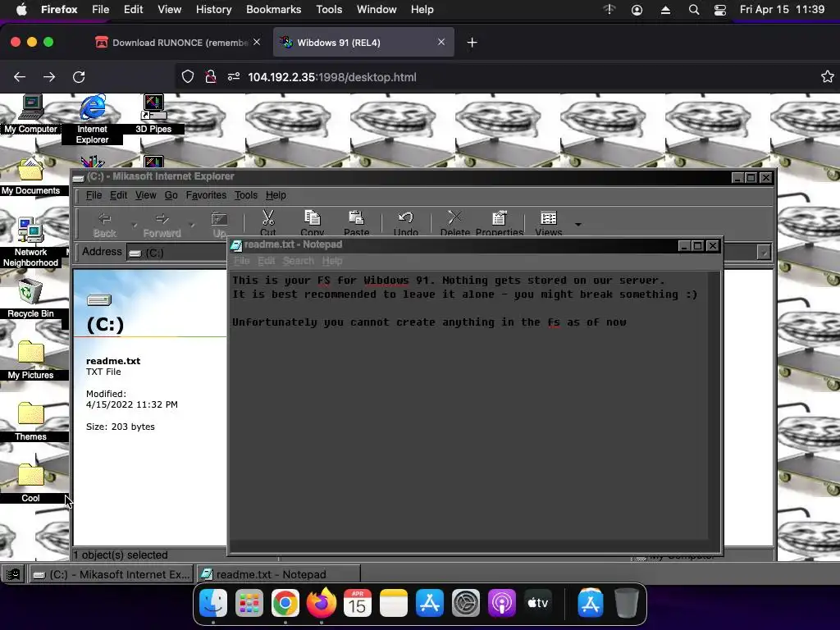This screenshot has width=840, height=630.
Task: Open the Recycle Bin icon
Action: pyautogui.click(x=30, y=299)
